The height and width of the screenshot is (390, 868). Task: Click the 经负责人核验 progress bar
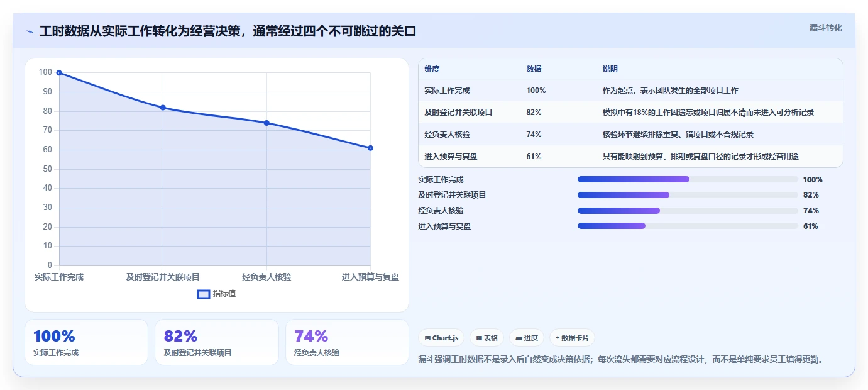tap(688, 211)
